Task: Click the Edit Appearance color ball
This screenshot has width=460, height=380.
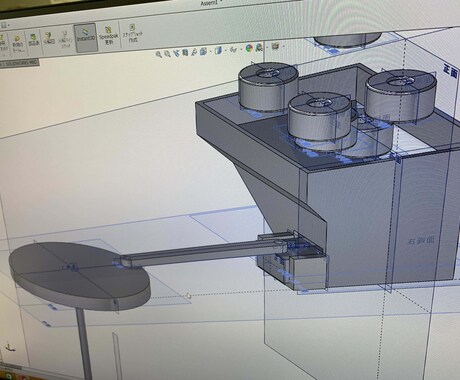Action: (x=249, y=48)
